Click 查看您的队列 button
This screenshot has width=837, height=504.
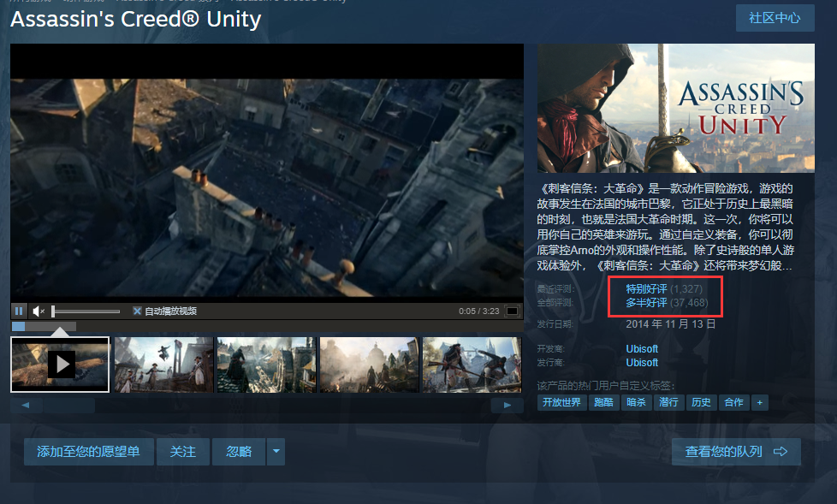pyautogui.click(x=736, y=452)
